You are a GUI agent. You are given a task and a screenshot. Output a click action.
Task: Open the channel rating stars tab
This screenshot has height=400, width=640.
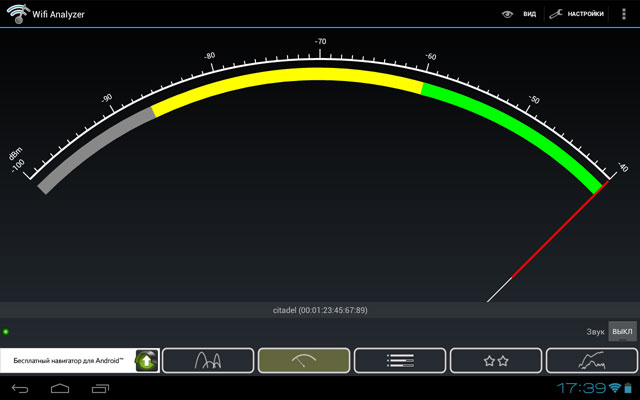click(496, 360)
